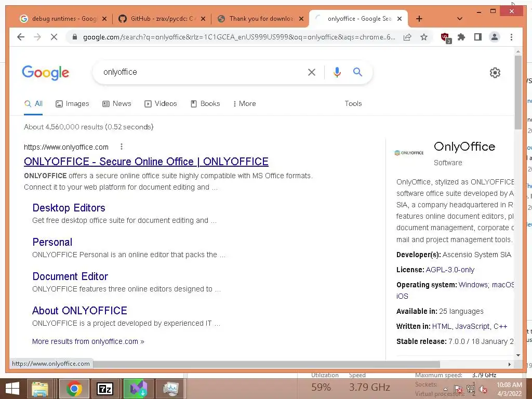Viewport: 532px width, 399px height.
Task: Select the Images search filter
Action: tap(72, 103)
